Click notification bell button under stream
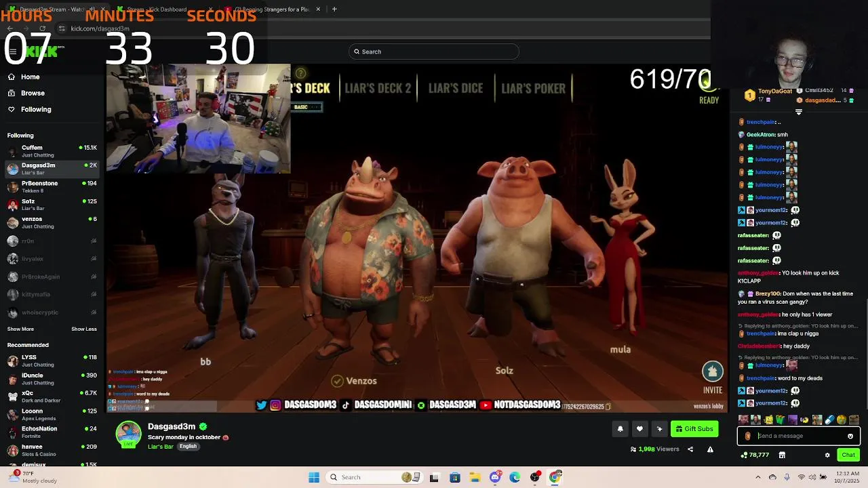The image size is (868, 488). (x=620, y=428)
